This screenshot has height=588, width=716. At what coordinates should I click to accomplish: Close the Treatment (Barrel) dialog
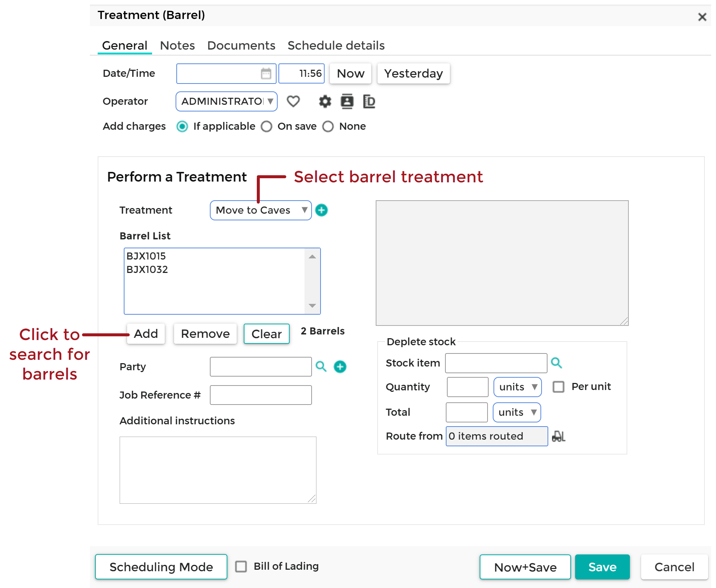(x=702, y=17)
